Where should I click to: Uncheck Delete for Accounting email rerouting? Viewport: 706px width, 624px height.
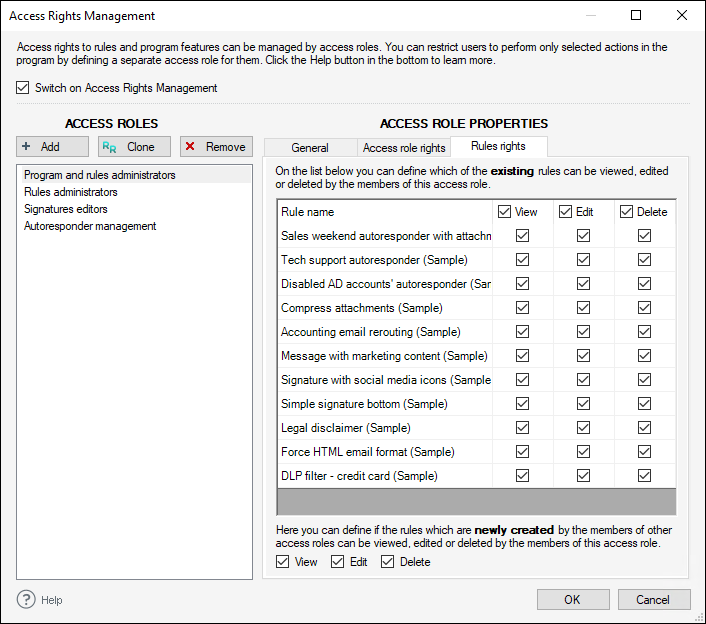click(x=644, y=332)
